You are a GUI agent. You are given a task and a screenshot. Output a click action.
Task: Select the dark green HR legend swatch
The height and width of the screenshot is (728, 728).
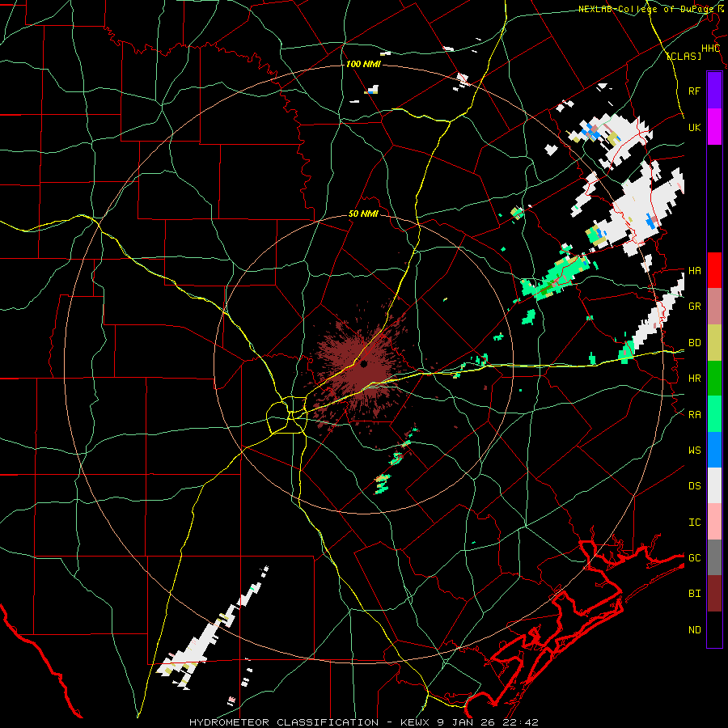coord(714,379)
